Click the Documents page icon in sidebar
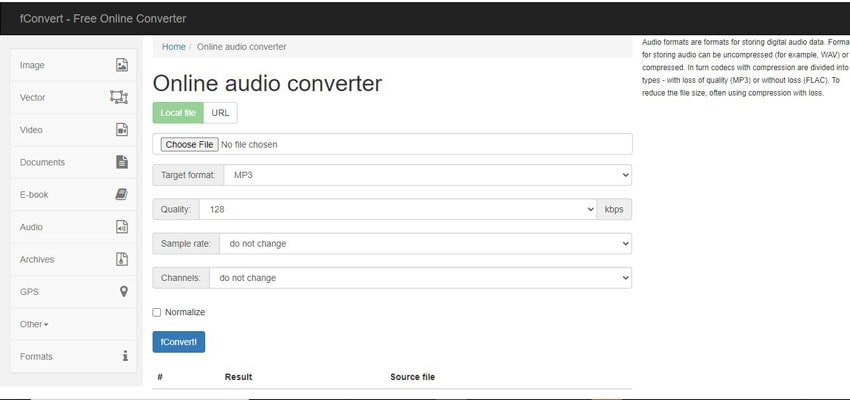The width and height of the screenshot is (850, 400). (x=122, y=162)
